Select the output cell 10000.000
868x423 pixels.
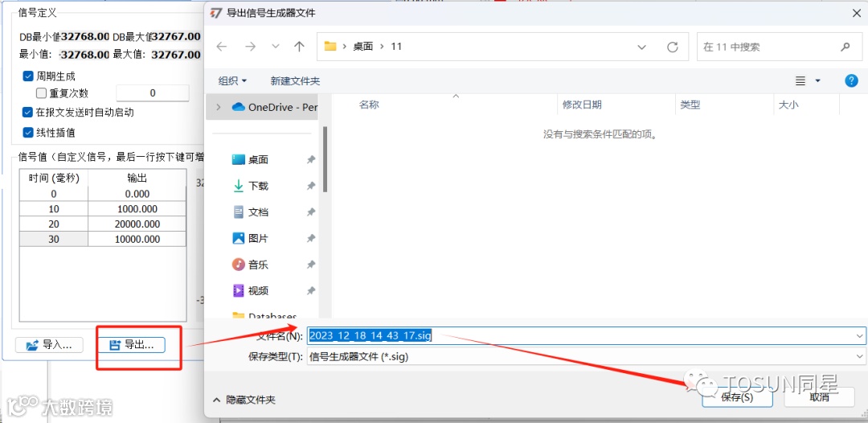coord(137,239)
